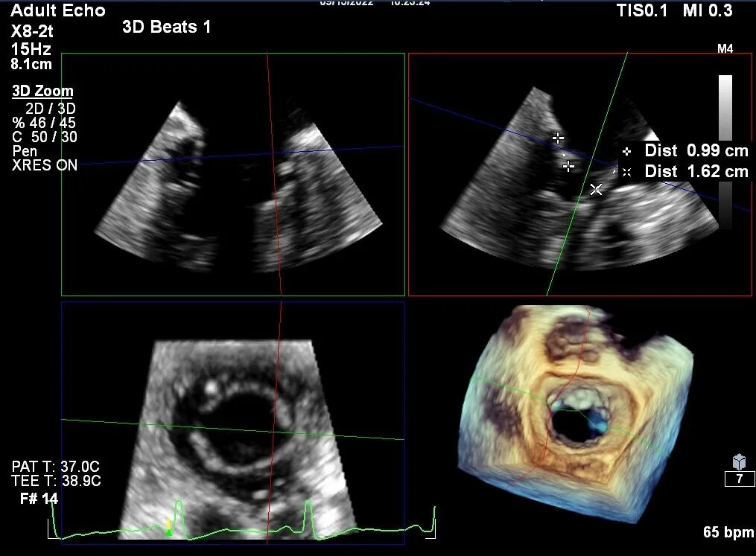Click the 3D Beats 1 label
This screenshot has height=556, width=756.
pos(167,27)
